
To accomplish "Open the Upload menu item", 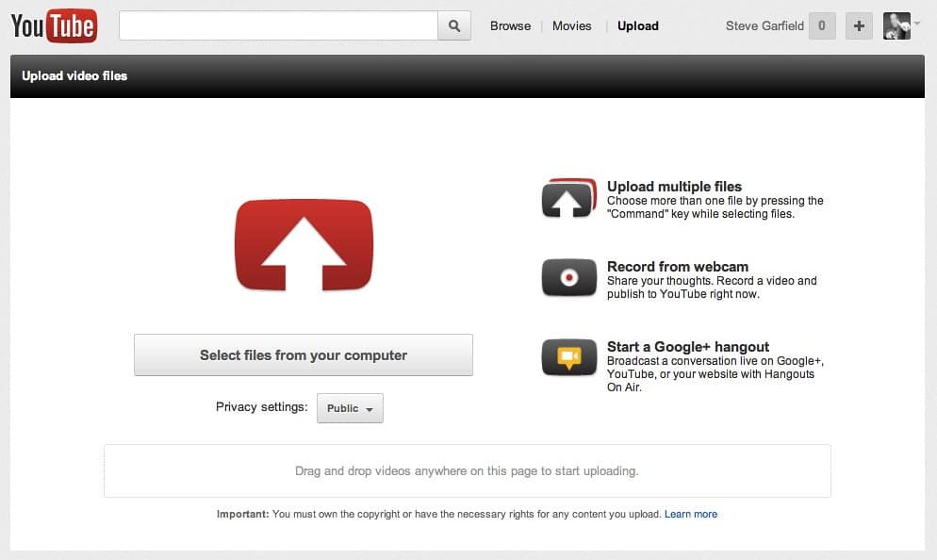I will tap(637, 25).
